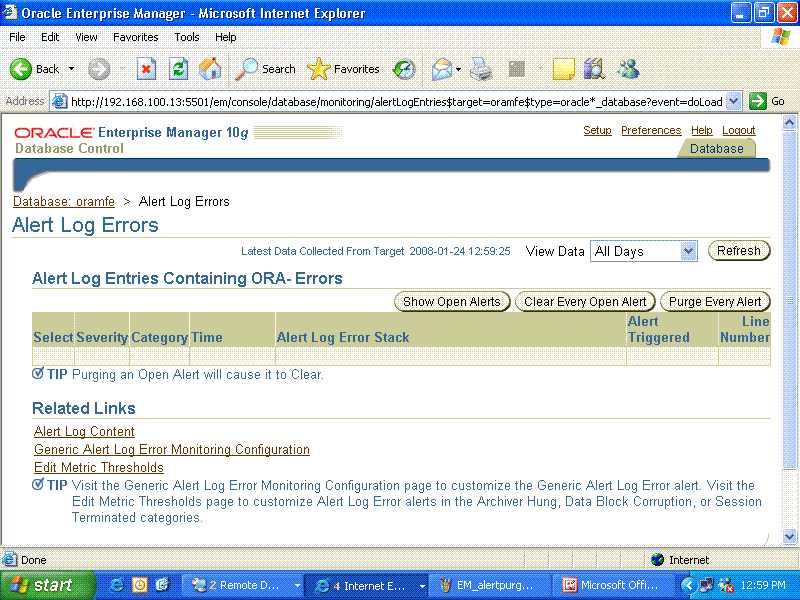
Task: Select the Database tab
Action: (x=717, y=148)
